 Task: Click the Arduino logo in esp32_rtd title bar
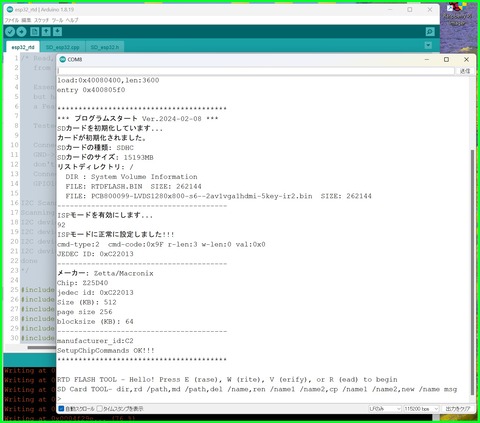10,10
